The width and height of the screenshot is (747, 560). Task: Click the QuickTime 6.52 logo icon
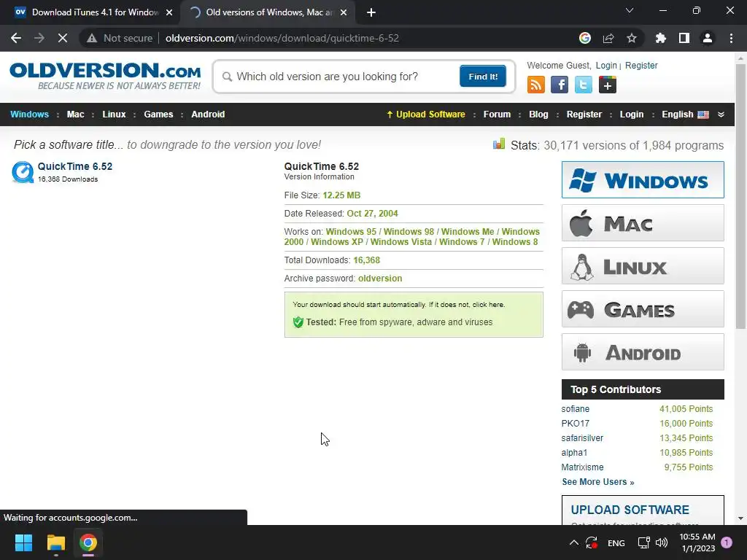point(23,172)
